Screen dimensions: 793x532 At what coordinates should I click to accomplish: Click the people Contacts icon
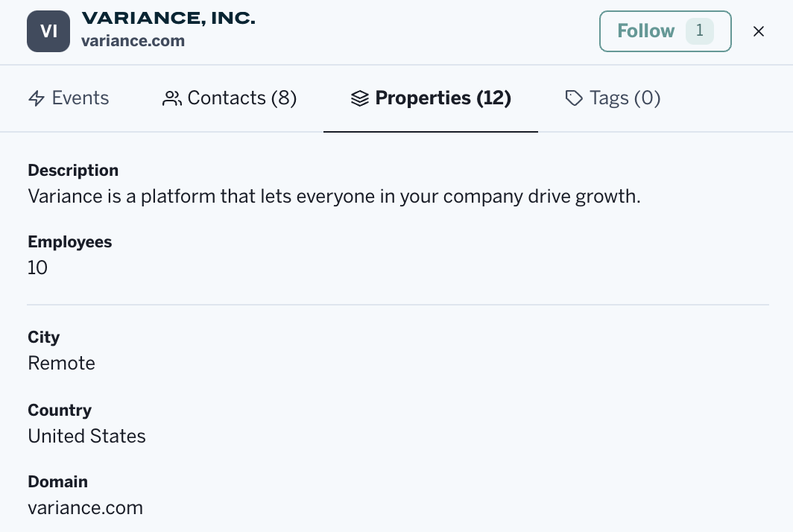click(172, 98)
